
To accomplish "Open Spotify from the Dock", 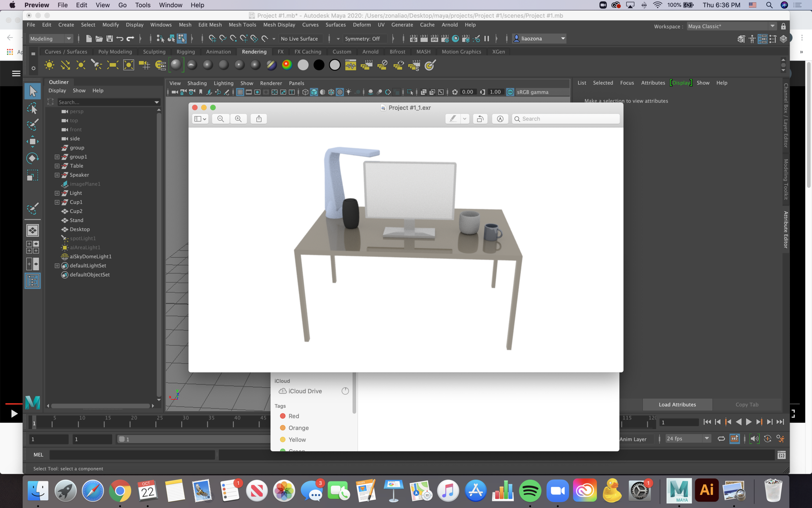I will tap(530, 490).
